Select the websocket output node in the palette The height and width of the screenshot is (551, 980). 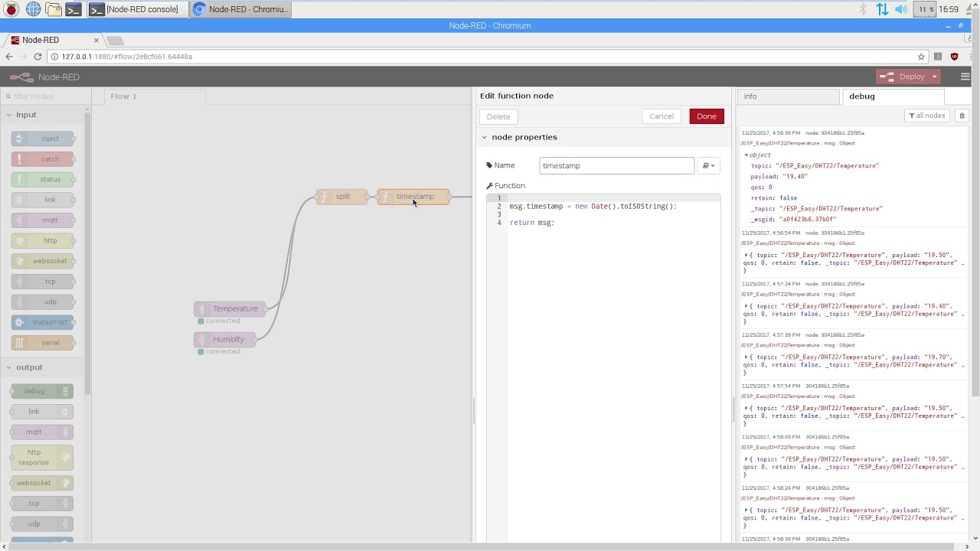point(42,483)
